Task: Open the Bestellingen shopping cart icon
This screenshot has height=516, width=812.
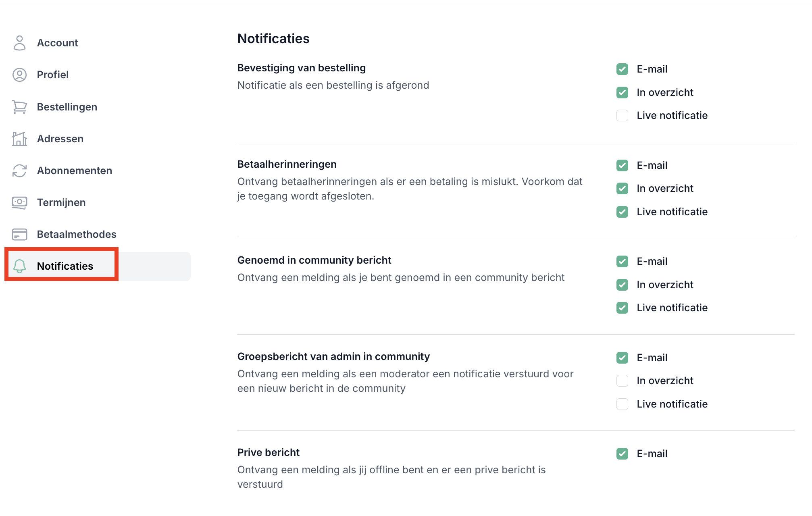Action: [19, 107]
